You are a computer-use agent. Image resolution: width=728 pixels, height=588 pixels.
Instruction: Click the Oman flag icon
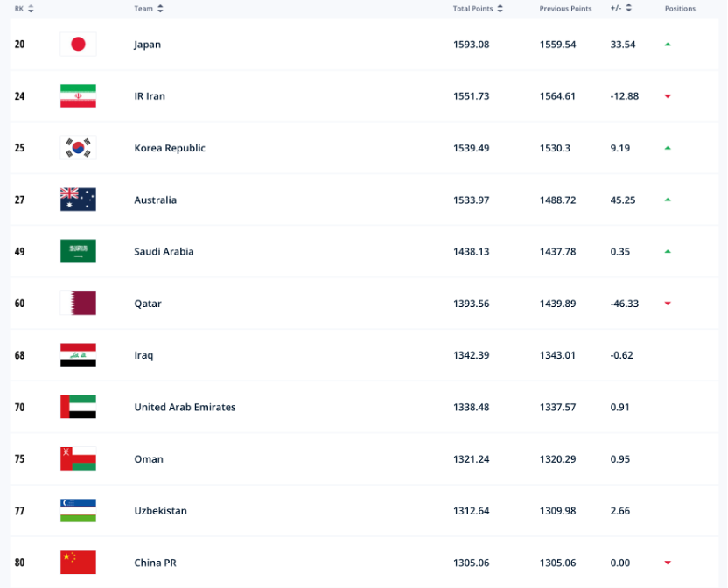click(78, 458)
